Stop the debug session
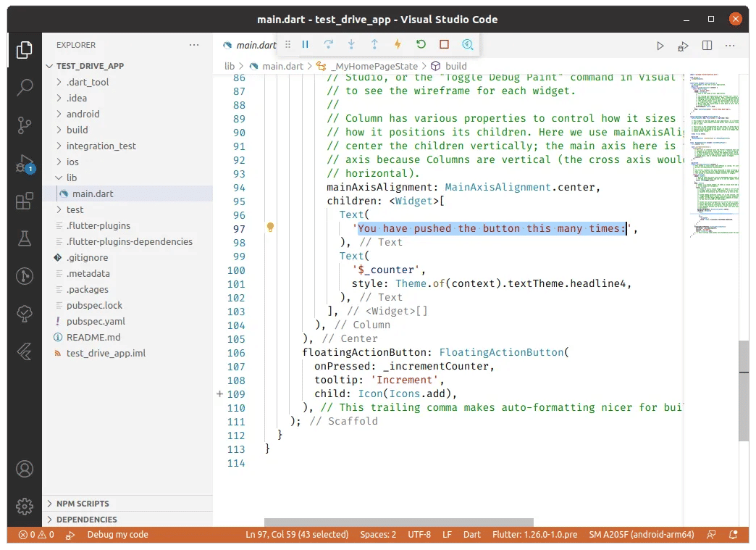The image size is (756, 550). click(444, 44)
